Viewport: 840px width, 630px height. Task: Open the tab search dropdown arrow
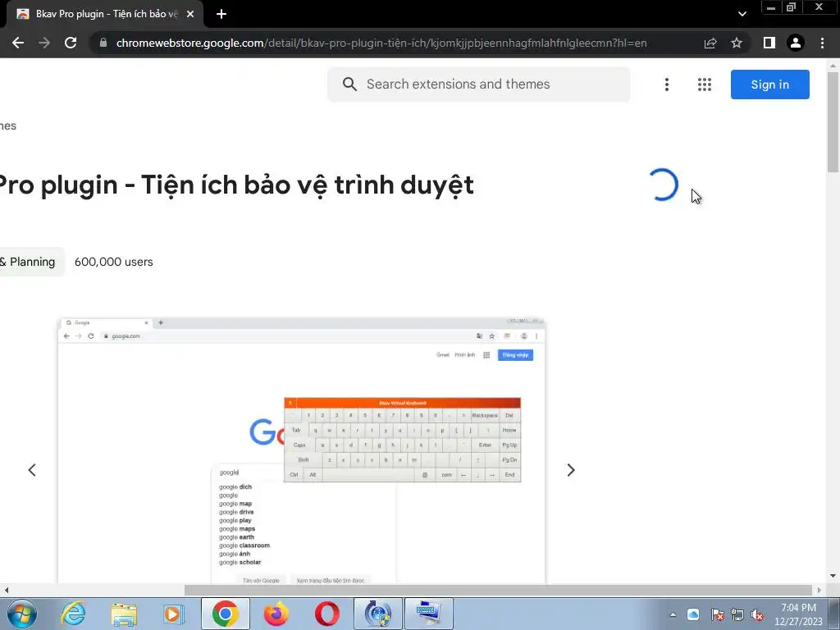tap(742, 14)
